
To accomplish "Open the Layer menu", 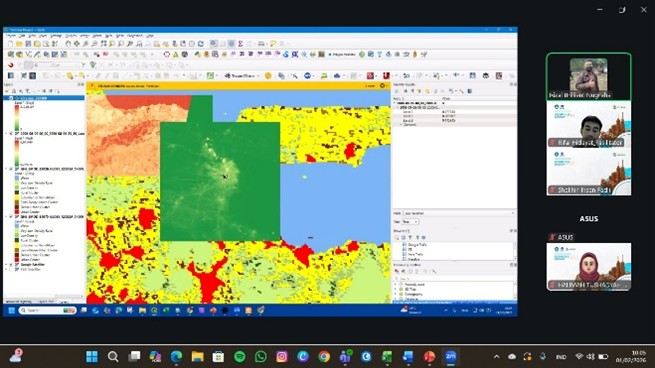I will pyautogui.click(x=43, y=36).
